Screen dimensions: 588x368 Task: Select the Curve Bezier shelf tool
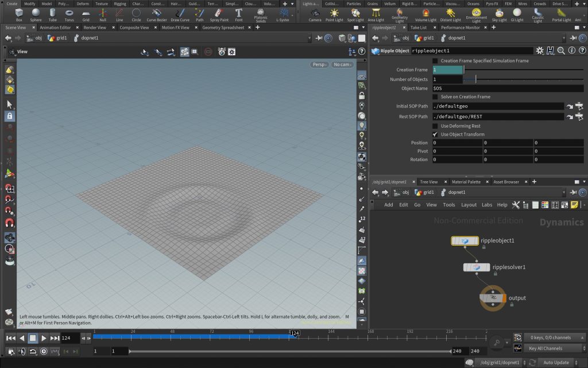[x=157, y=15]
